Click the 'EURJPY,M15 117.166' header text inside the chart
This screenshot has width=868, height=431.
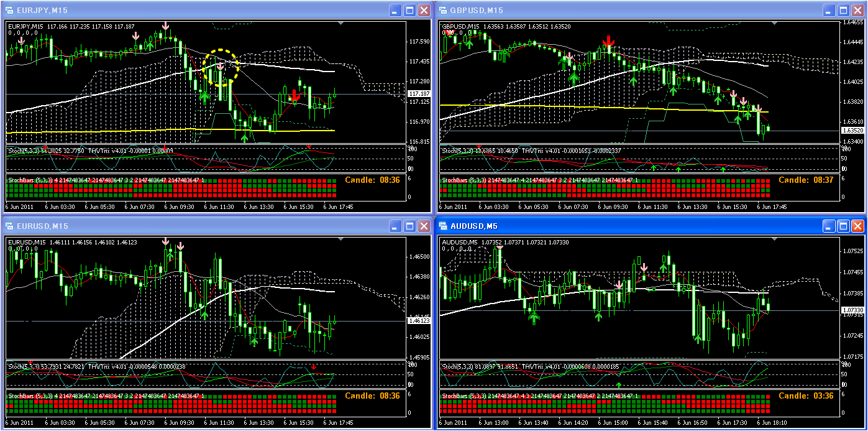click(37, 26)
